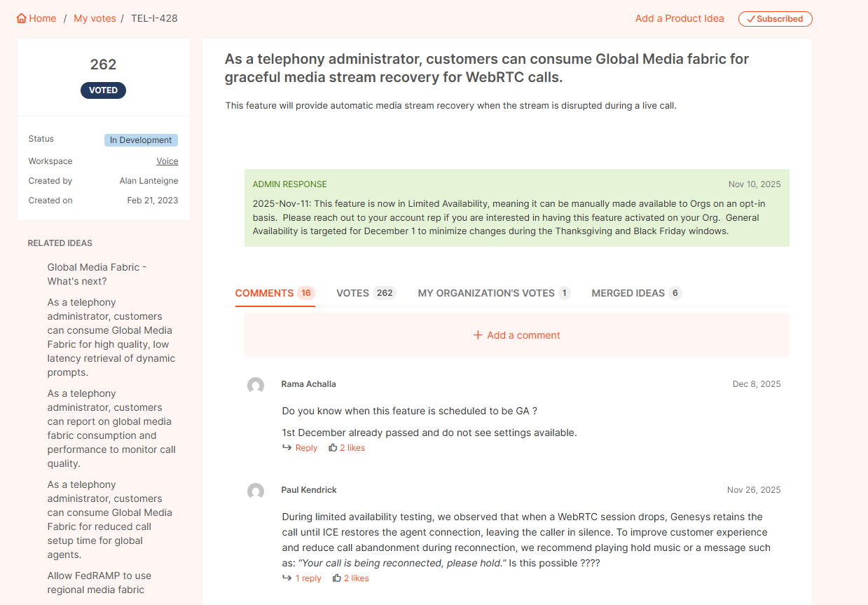Reply to Rama Achalla's comment
The image size is (868, 605).
(x=300, y=448)
